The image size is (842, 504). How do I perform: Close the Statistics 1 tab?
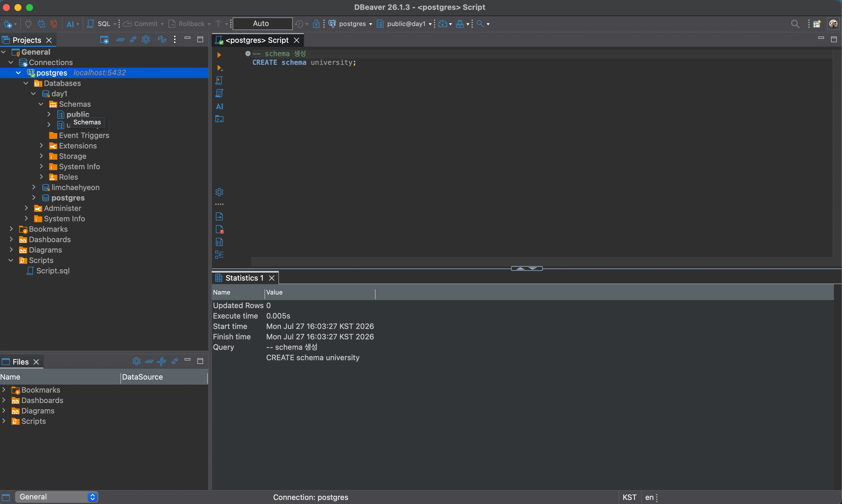(271, 278)
